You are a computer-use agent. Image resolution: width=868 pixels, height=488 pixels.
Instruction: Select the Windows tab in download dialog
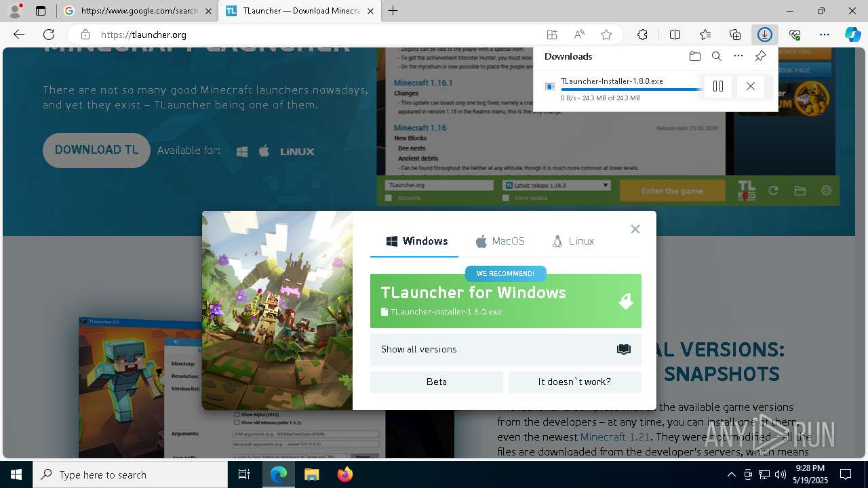[x=417, y=241]
